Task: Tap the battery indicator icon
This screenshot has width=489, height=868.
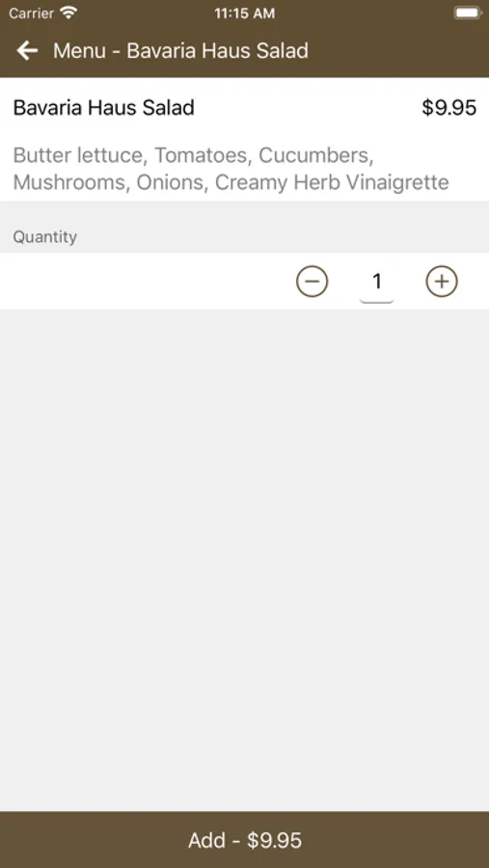Action: click(468, 13)
